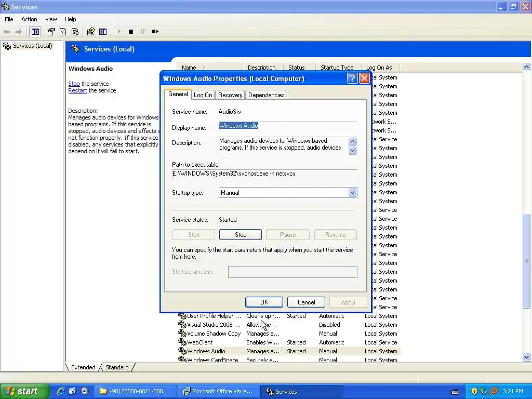Select the User Profile Helper row
Viewport: 532px width, 399px height.
coord(288,316)
